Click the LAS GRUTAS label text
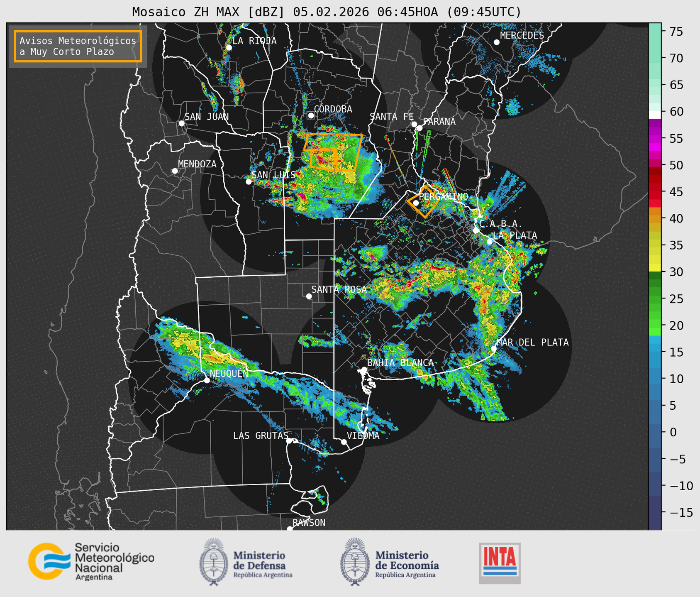 [261, 436]
